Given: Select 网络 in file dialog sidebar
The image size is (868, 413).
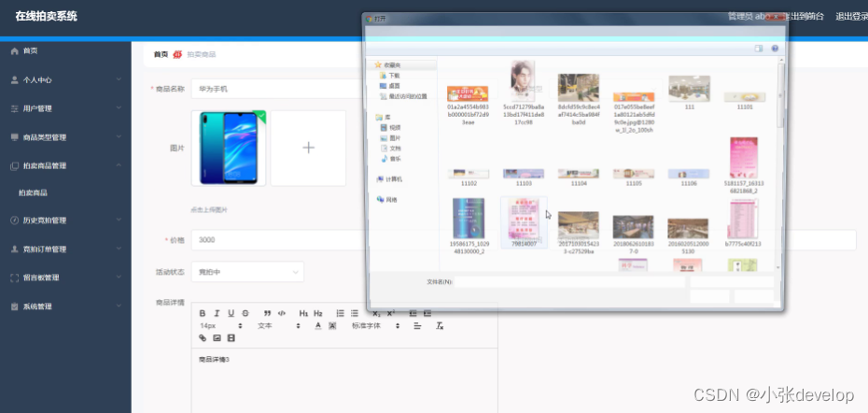Looking at the screenshot, I should pyautogui.click(x=387, y=200).
